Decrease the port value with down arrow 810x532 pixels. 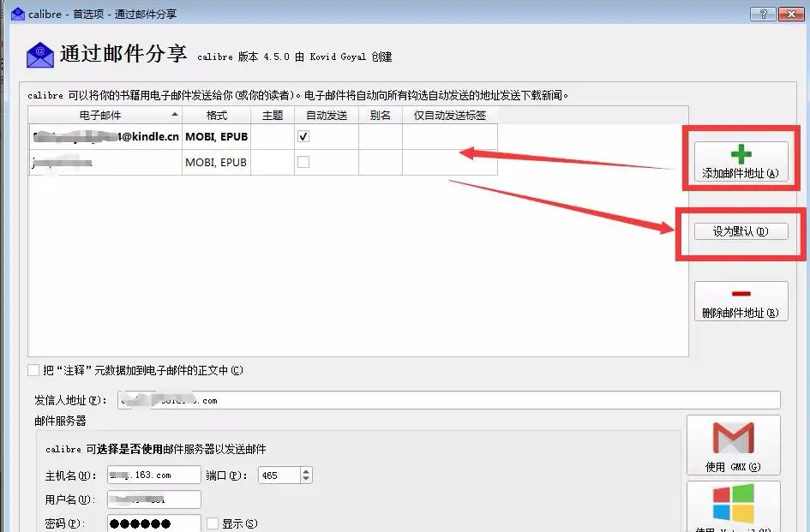(x=306, y=480)
